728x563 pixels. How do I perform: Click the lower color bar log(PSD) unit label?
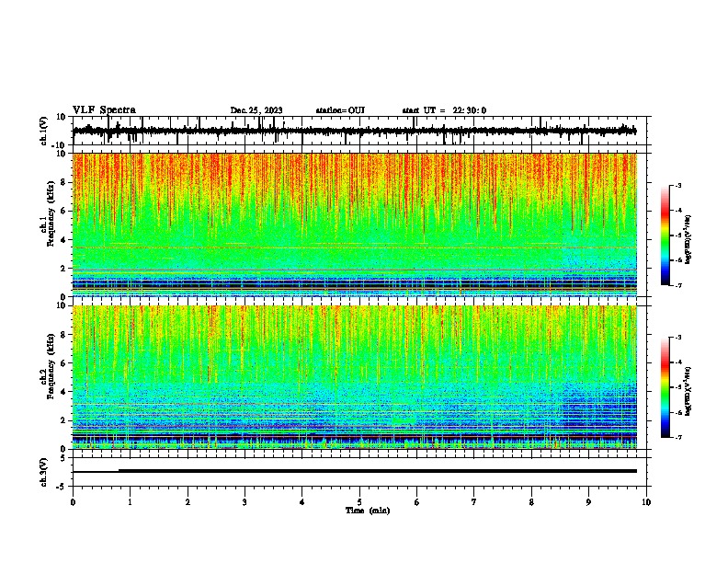[688, 391]
